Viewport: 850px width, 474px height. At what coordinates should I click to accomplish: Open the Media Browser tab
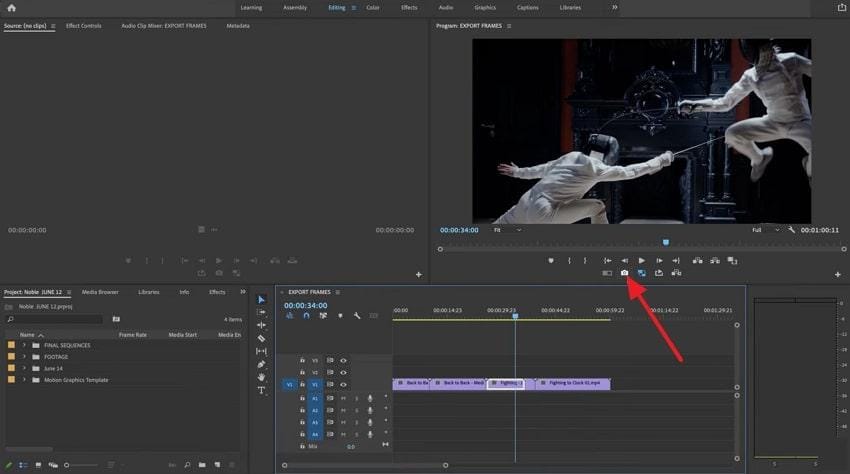pyautogui.click(x=100, y=292)
